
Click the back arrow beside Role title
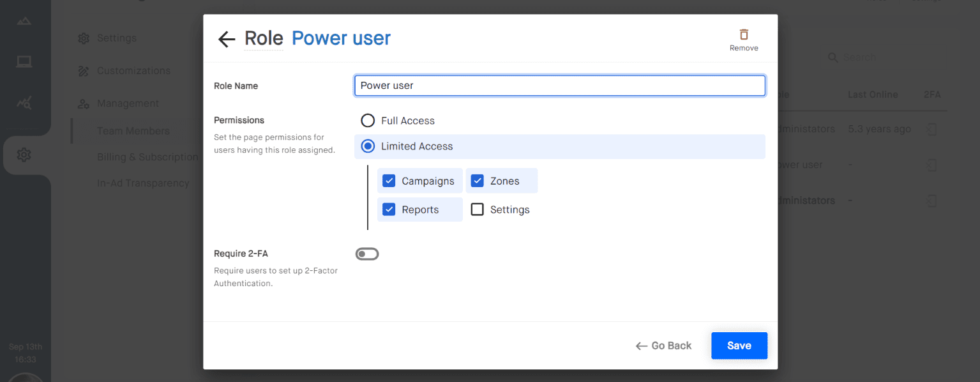[x=226, y=39]
